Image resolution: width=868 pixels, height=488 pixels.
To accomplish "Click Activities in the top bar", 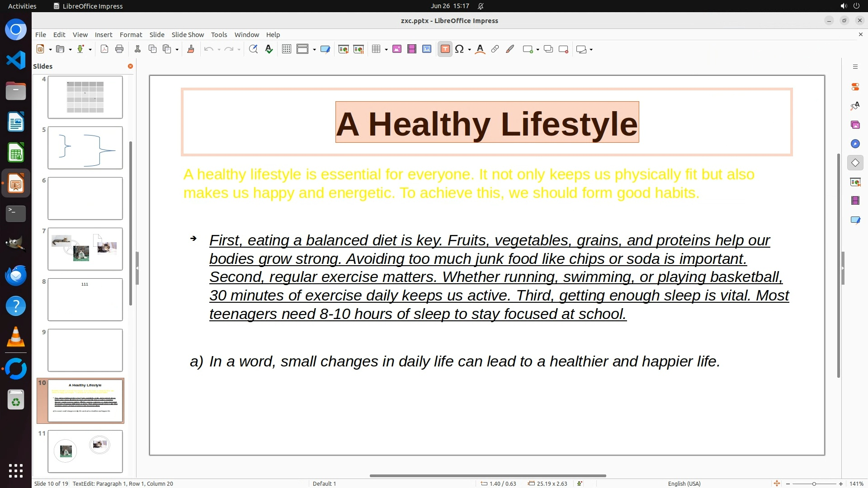I will click(x=22, y=6).
